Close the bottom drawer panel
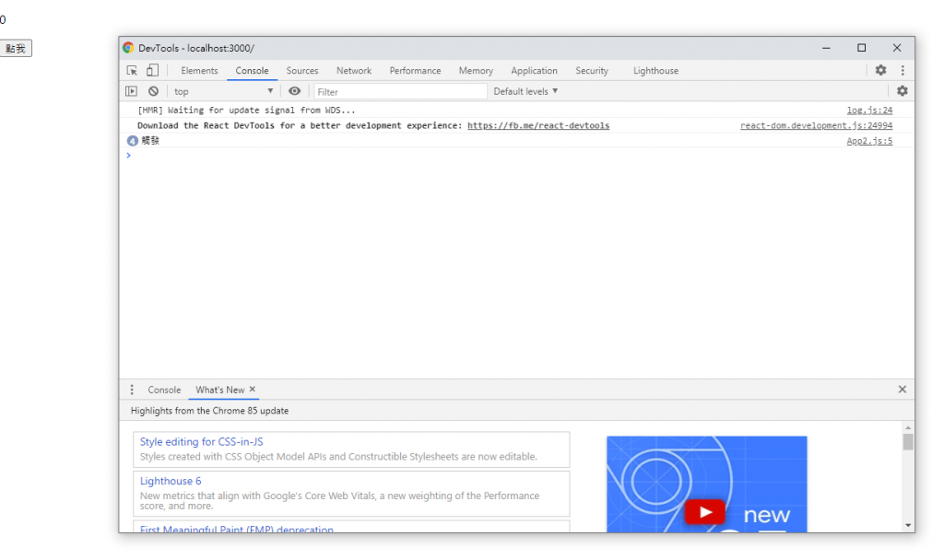Image resolution: width=944 pixels, height=560 pixels. 902,390
